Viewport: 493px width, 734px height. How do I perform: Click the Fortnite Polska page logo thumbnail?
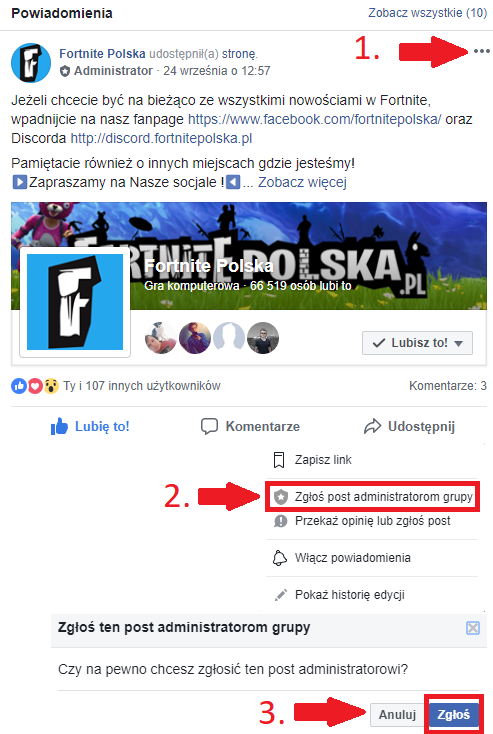75,302
